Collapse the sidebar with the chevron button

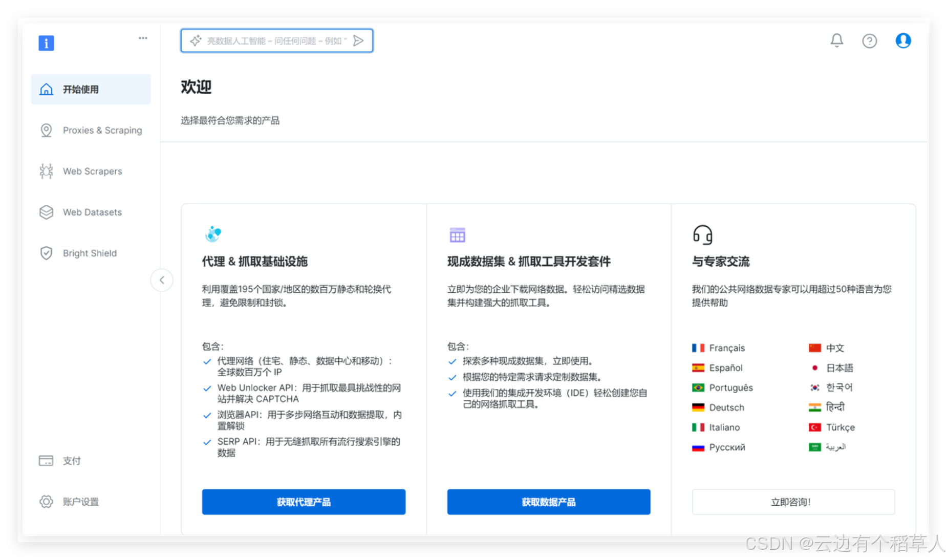coord(162,280)
